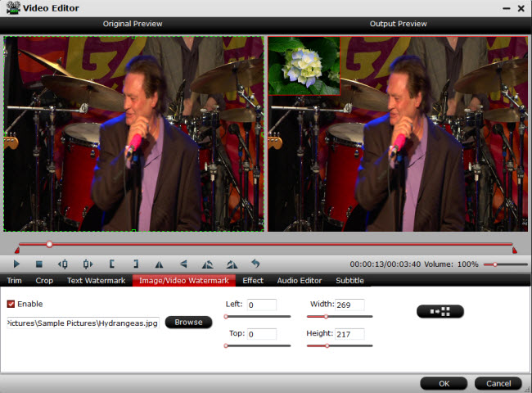Uncheck the Enable watermark checkbox
This screenshot has width=532, height=393.
point(11,304)
